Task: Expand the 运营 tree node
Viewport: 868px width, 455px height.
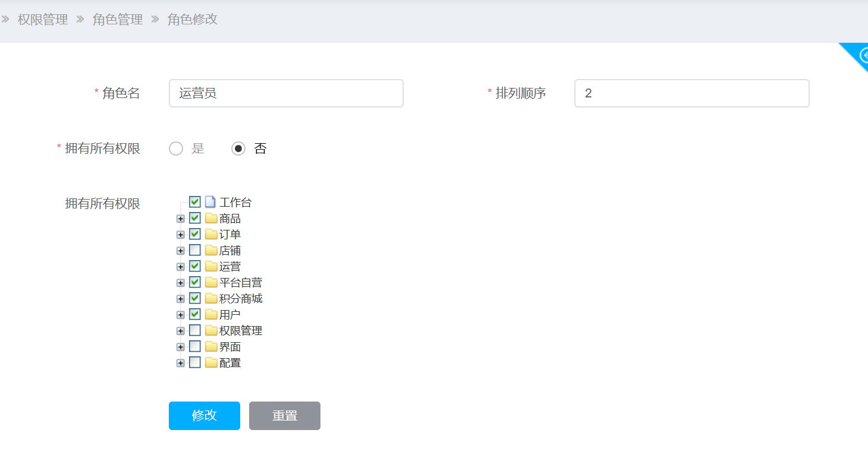Action: pos(181,267)
